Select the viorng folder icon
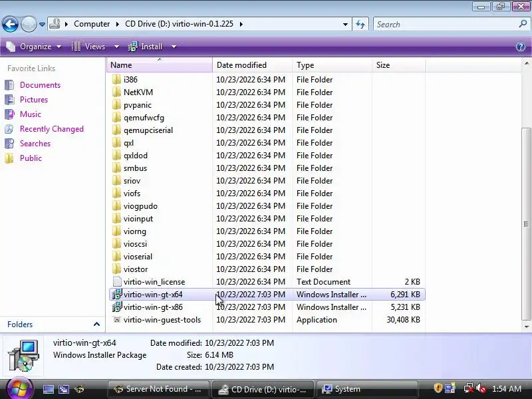Image resolution: width=532 pixels, height=399 pixels. point(116,231)
